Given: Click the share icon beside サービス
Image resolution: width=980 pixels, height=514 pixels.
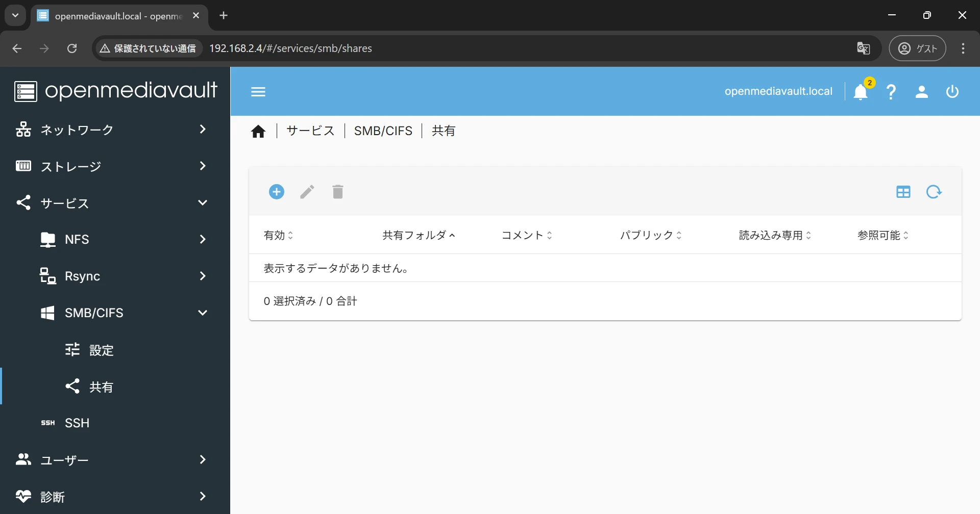Looking at the screenshot, I should pos(23,203).
